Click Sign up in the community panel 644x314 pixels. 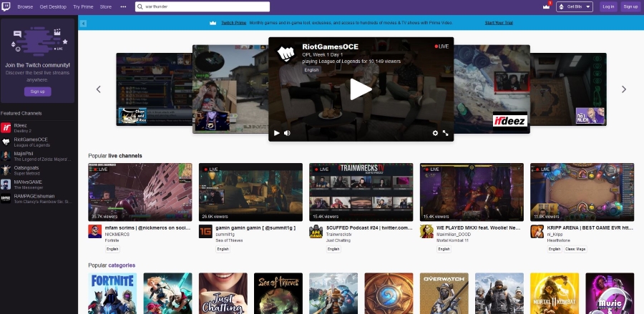(37, 91)
